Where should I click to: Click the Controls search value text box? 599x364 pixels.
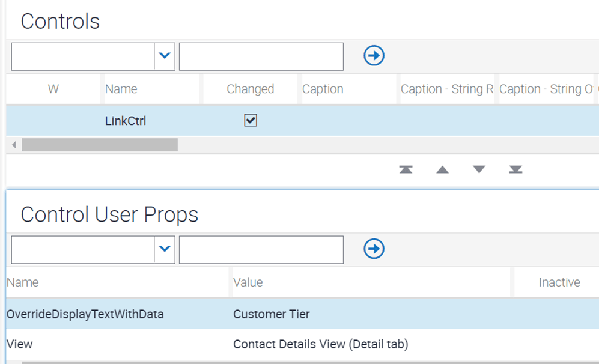(261, 56)
